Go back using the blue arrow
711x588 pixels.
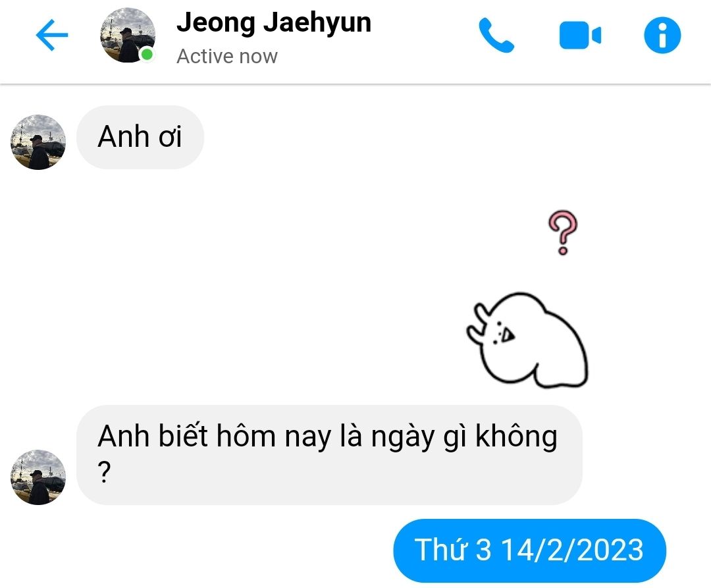click(52, 35)
